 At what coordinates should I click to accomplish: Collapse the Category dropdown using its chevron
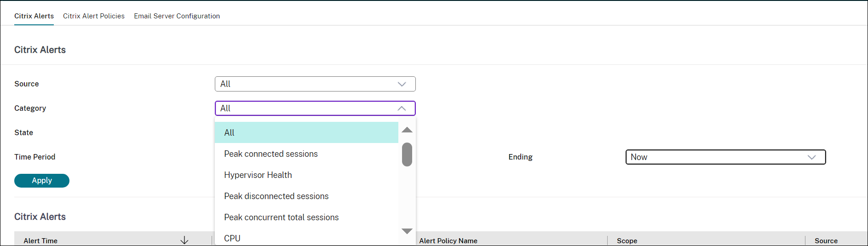pyautogui.click(x=402, y=109)
